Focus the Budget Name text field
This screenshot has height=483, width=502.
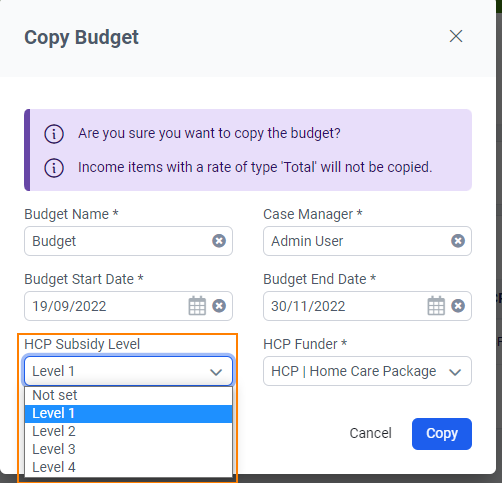click(118, 241)
